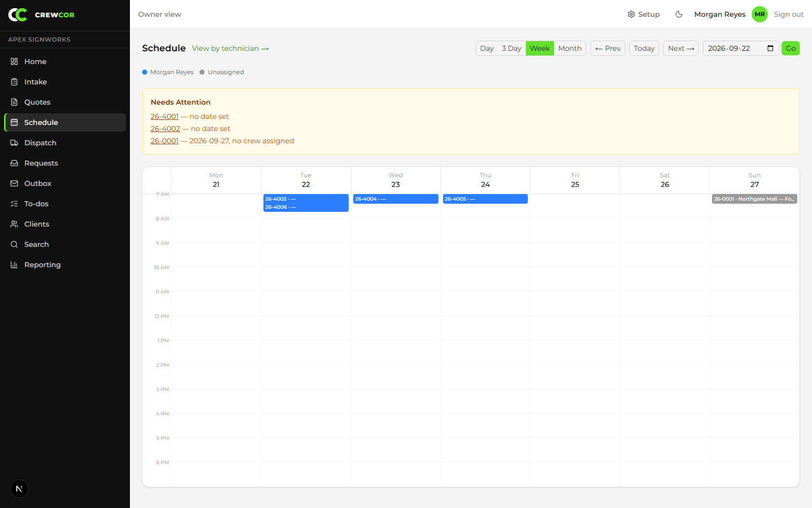The width and height of the screenshot is (812, 508).
Task: Open job 26-0001 in Needs Attention
Action: pos(164,141)
